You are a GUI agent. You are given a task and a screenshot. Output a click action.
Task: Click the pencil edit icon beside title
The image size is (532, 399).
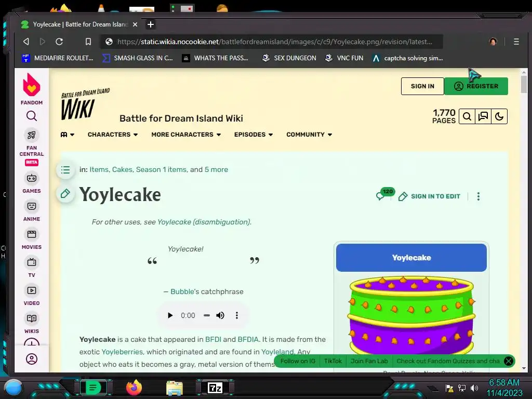point(65,194)
